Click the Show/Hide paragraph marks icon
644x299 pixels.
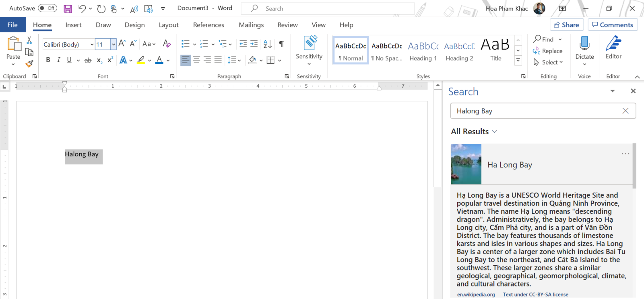click(x=281, y=44)
